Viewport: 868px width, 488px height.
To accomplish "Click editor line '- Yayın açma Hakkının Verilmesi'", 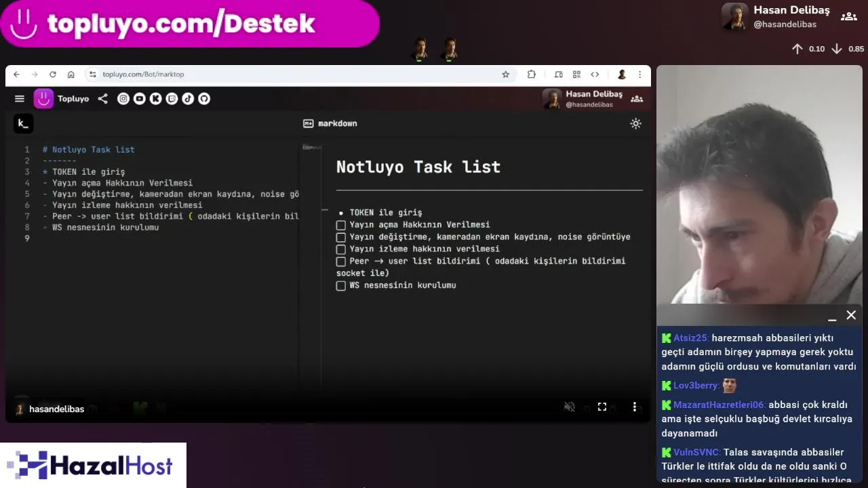I will pos(117,183).
